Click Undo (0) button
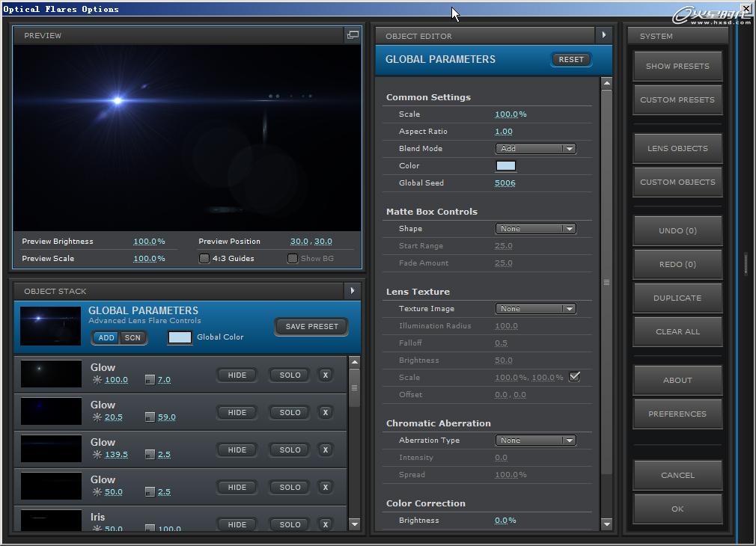 pyautogui.click(x=677, y=230)
